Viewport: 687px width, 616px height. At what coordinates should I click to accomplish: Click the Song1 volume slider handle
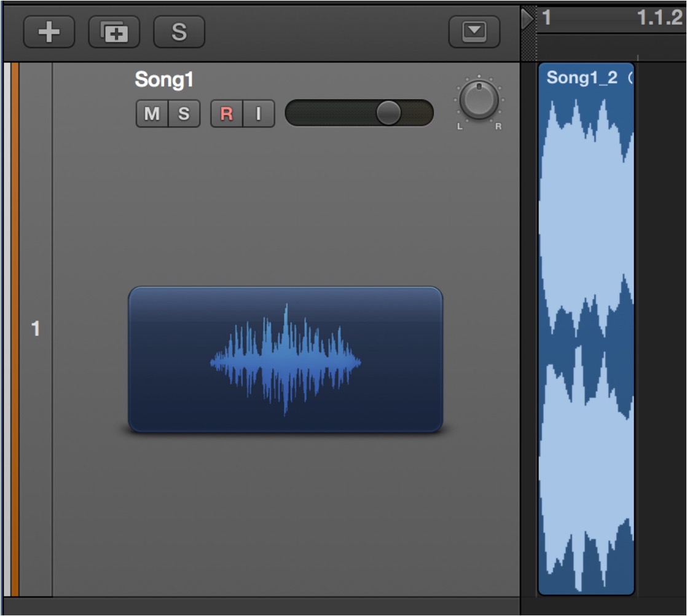(x=388, y=113)
